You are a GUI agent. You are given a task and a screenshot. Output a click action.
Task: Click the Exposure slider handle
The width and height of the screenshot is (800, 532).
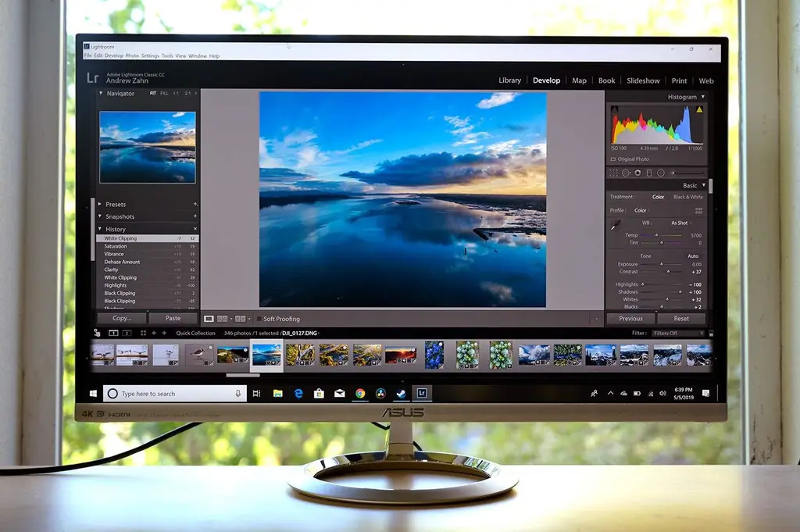click(662, 264)
